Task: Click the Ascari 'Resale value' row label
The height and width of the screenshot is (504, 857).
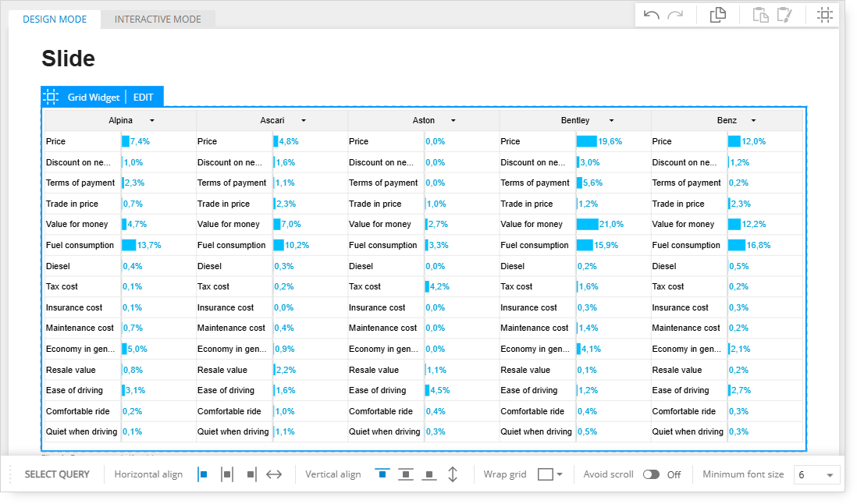Action: click(222, 371)
